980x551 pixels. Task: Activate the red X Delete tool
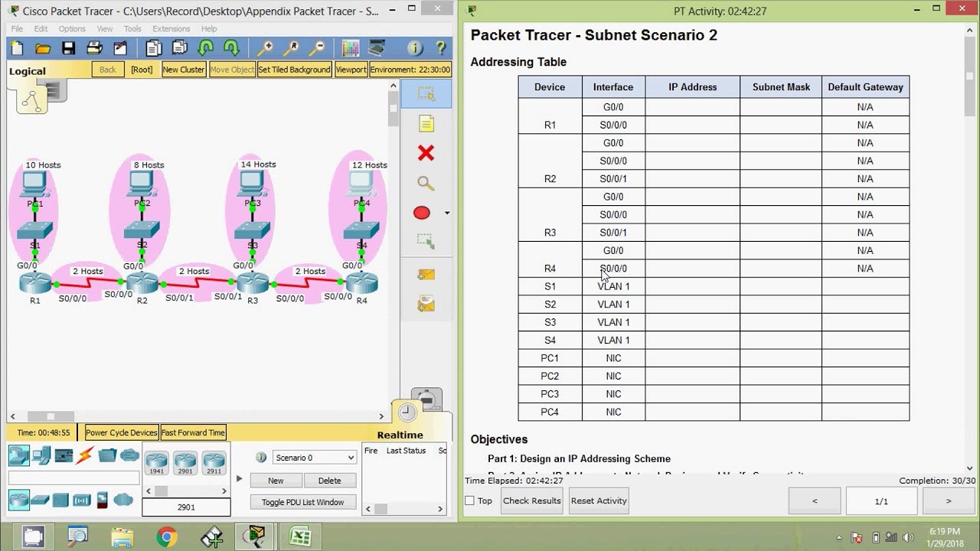(x=426, y=153)
